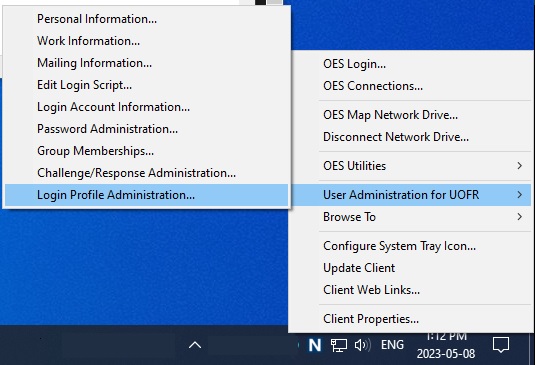Click the OES Client N tray icon
The image size is (535, 365).
point(315,345)
